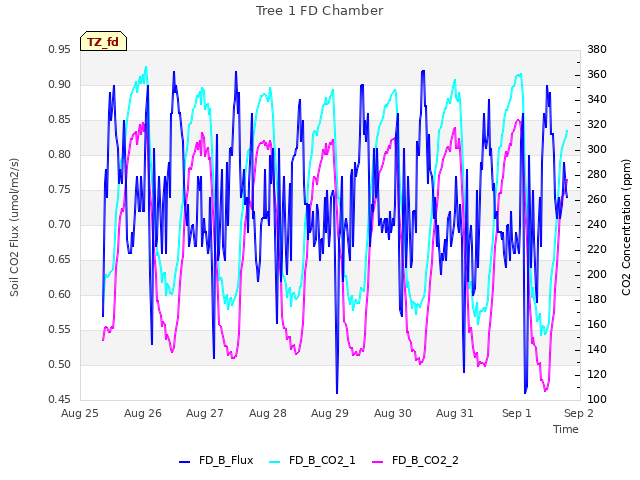Click the Sep 1 x-axis tick label
Viewport: 640px width, 480px height.
pos(517,413)
